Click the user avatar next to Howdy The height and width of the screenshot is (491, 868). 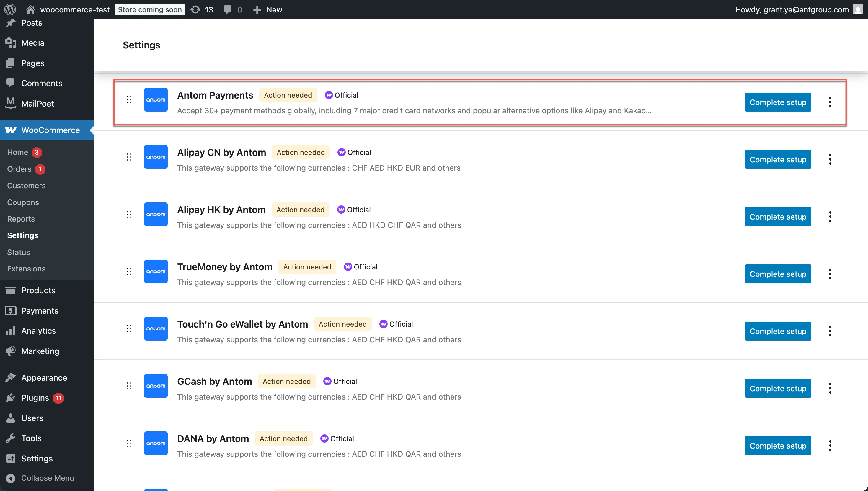pyautogui.click(x=858, y=9)
